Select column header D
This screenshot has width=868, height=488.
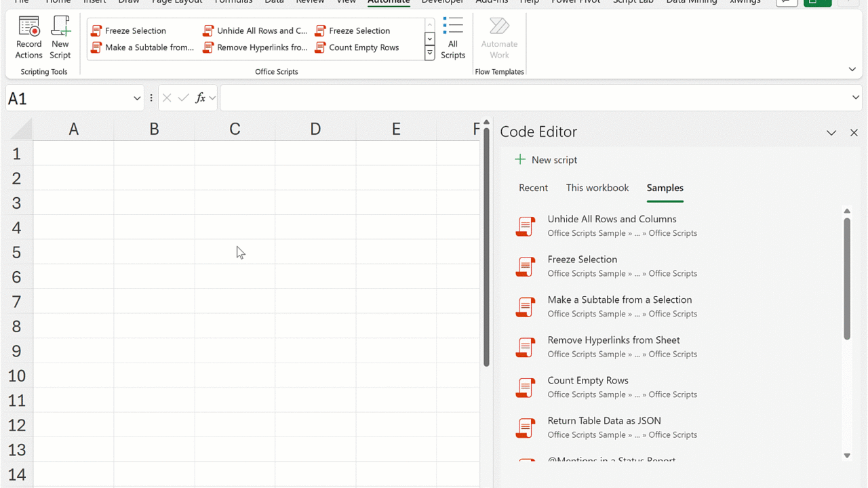point(315,129)
